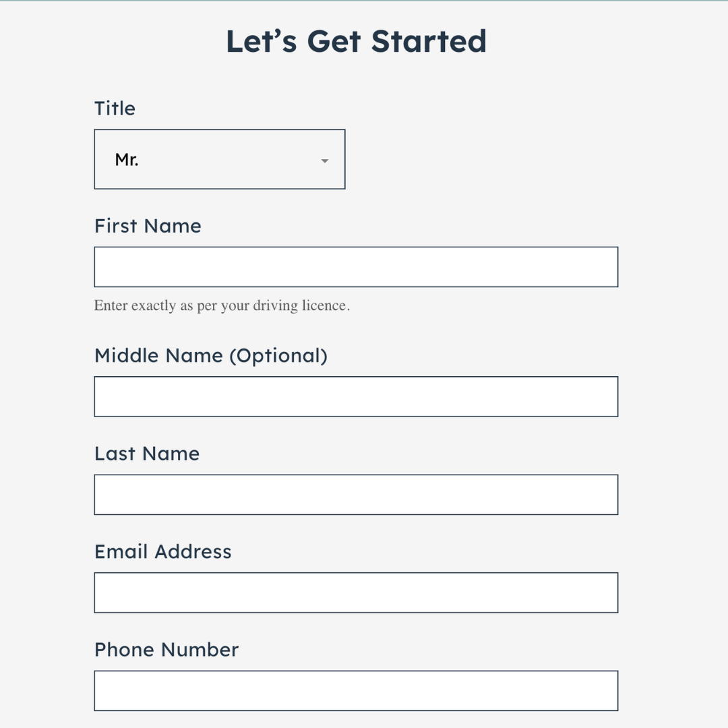Click the Title dropdown arrow caret
This screenshot has width=728, height=728.
point(324,161)
